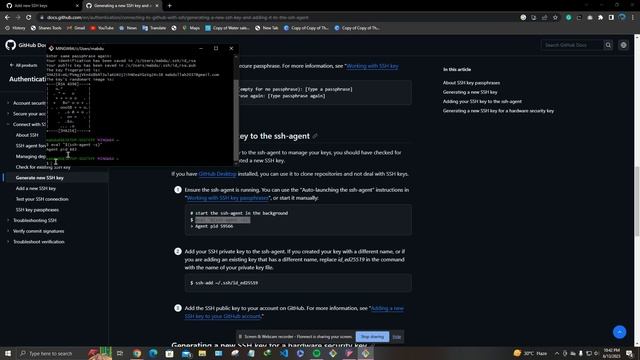The width and height of the screenshot is (640, 360).
Task: Close the 'Add new SSH keys' tab
Action: (77, 6)
